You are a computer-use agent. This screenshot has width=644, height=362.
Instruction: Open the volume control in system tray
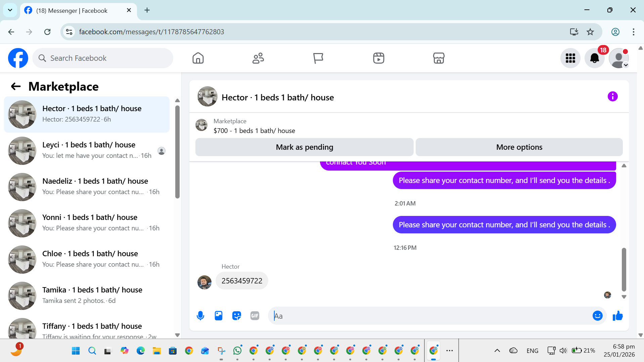pos(563,351)
